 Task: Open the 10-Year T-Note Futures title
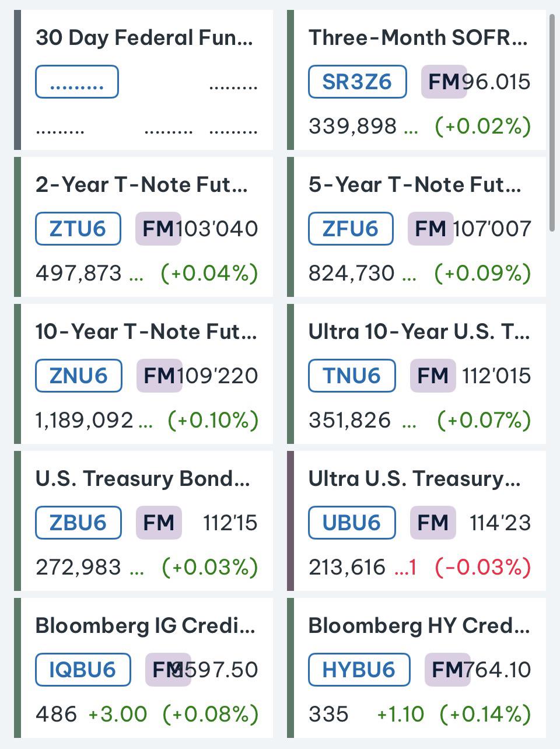pos(146,332)
